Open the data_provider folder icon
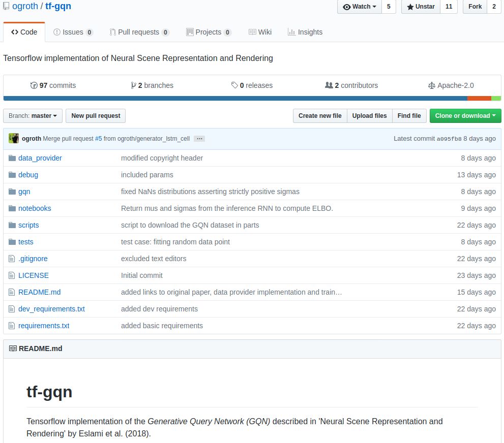This screenshot has height=443, width=504. point(12,158)
